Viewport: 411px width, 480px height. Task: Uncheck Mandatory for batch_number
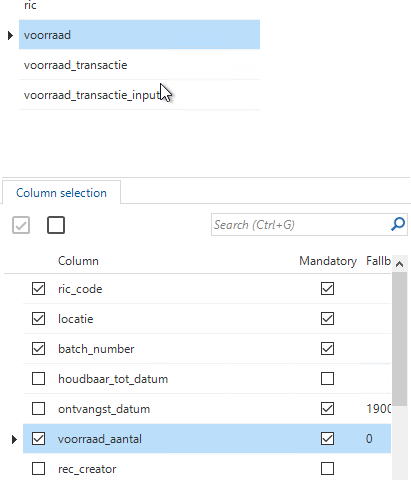tap(327, 349)
